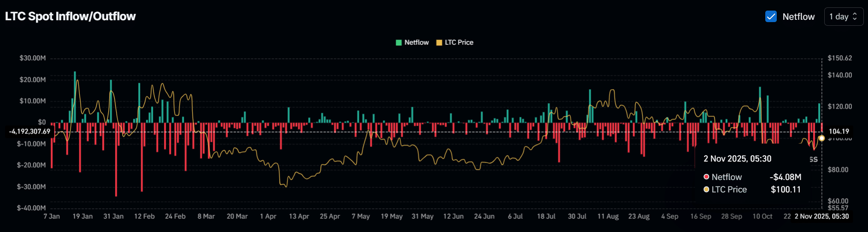Image resolution: width=868 pixels, height=232 pixels.
Task: Click the -4,192,307.69 crosshair value label
Action: [x=29, y=132]
